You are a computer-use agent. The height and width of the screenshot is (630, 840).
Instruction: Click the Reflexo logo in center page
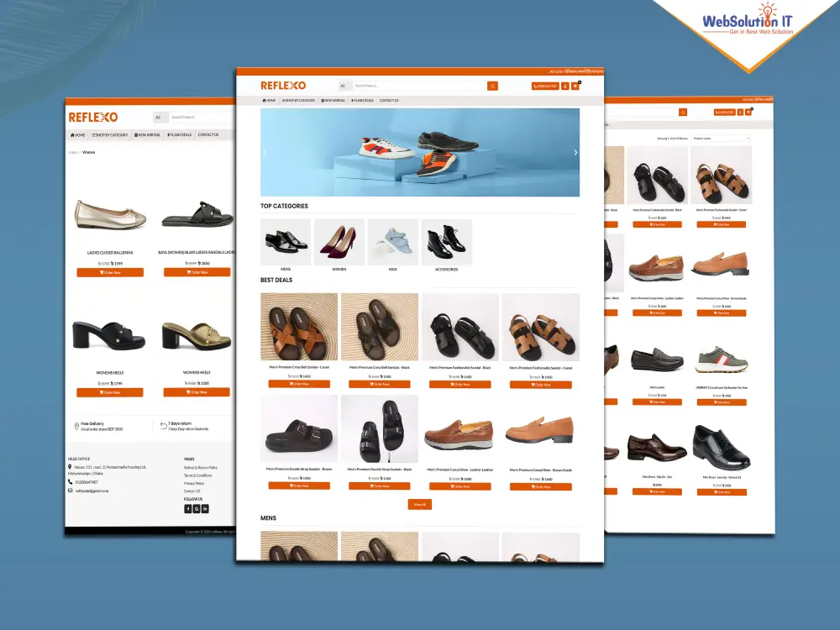[x=283, y=85]
